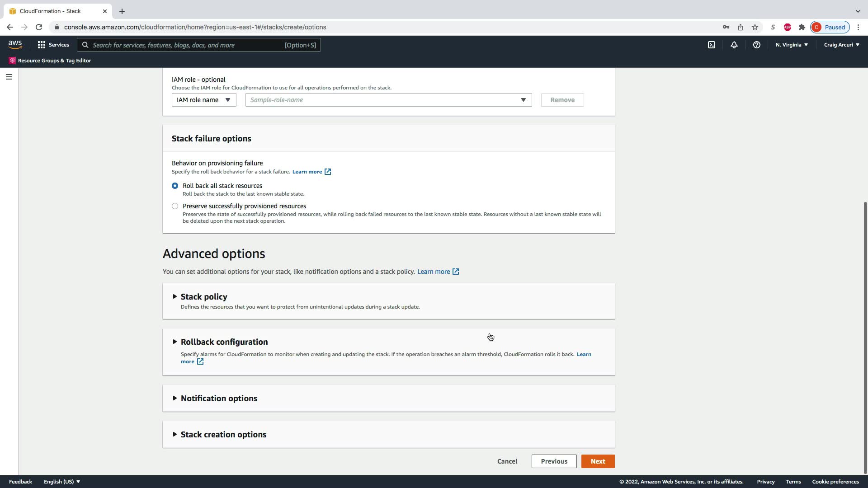Click the notifications bell icon

(734, 45)
